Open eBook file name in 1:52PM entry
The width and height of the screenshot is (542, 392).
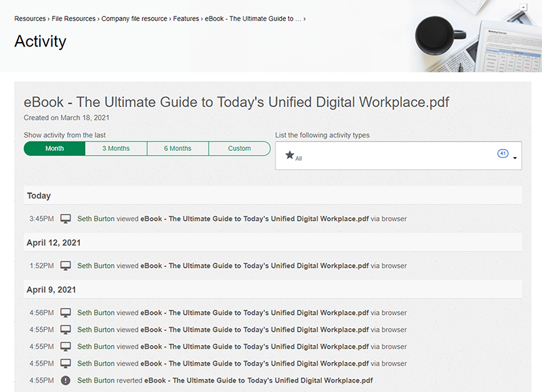255,266
